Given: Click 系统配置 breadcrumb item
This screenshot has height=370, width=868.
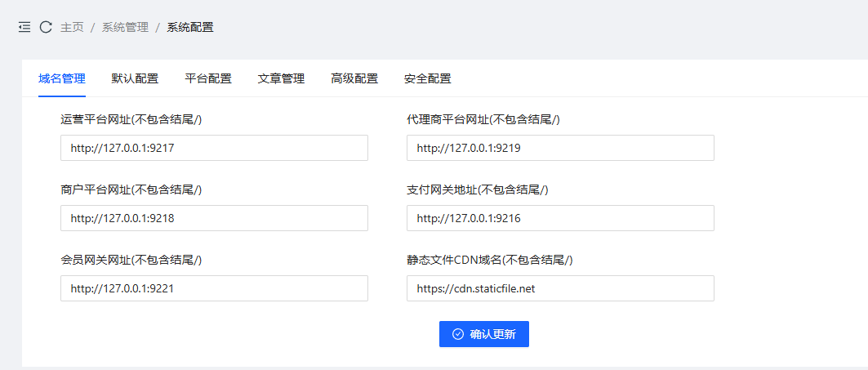Looking at the screenshot, I should (x=190, y=27).
